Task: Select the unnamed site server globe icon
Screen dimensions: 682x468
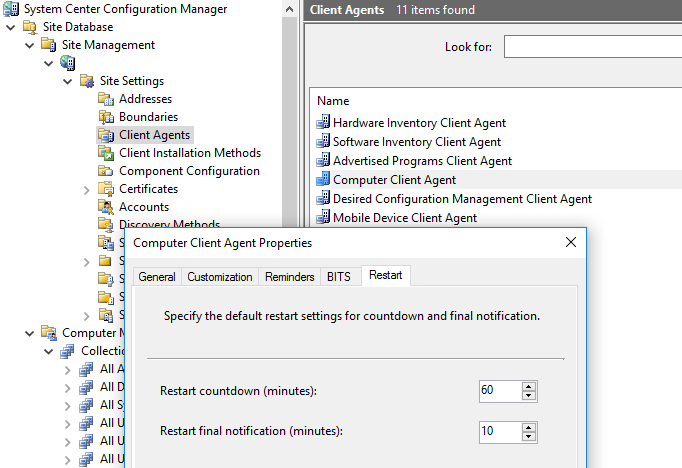Action: (68, 63)
